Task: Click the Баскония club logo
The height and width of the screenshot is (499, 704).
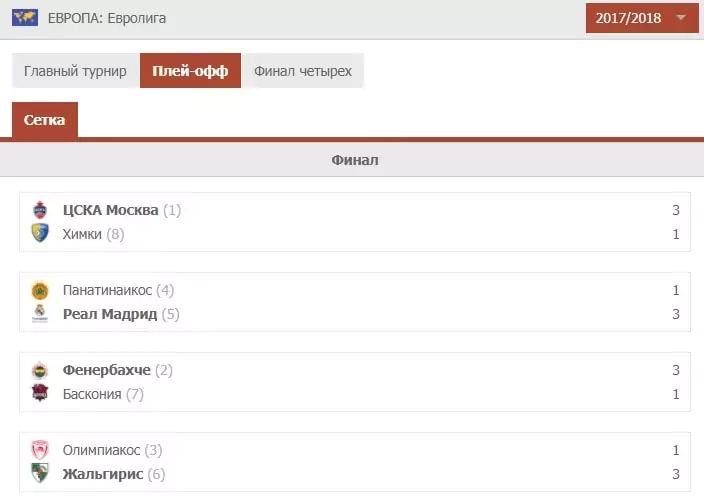Action: (40, 393)
